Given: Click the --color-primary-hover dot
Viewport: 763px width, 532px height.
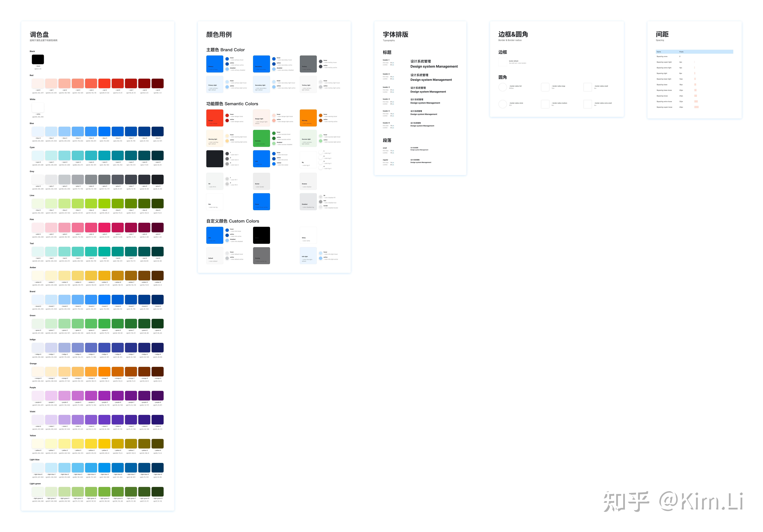Looking at the screenshot, I should click(227, 59).
